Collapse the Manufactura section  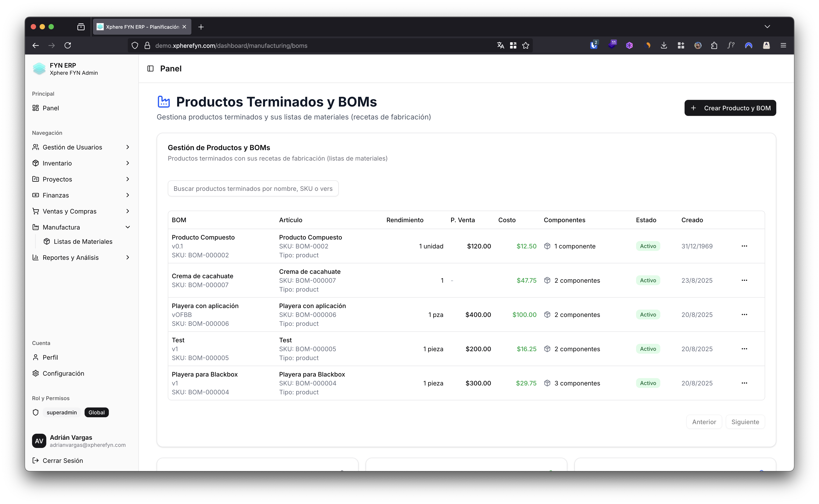[81, 227]
